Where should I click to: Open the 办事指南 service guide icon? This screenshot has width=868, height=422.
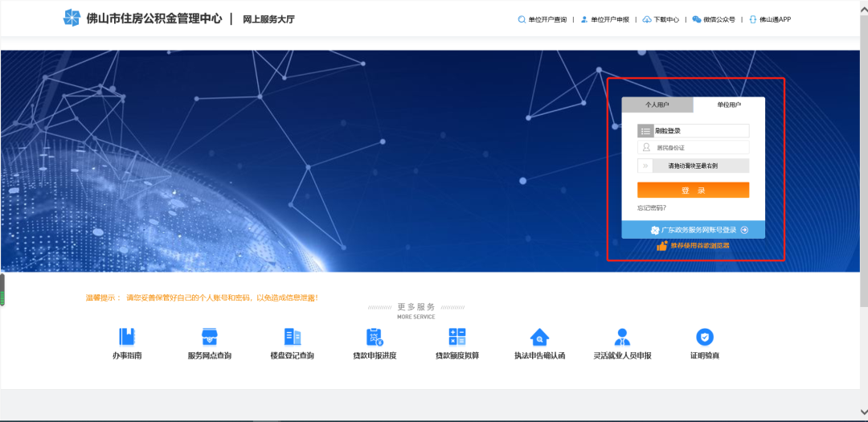pyautogui.click(x=127, y=337)
